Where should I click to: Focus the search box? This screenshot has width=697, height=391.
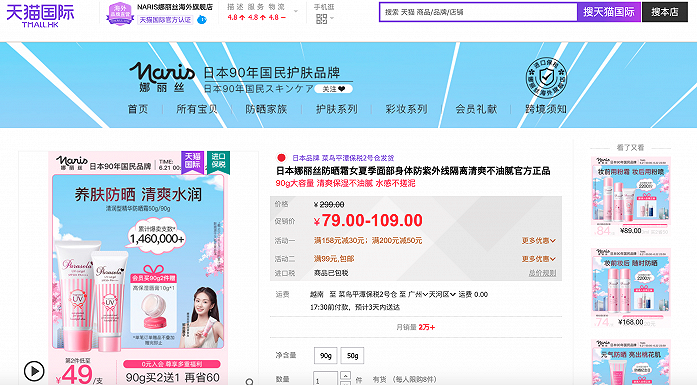tap(478, 12)
